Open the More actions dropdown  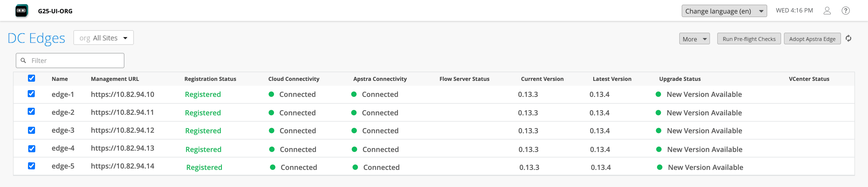[x=694, y=39]
